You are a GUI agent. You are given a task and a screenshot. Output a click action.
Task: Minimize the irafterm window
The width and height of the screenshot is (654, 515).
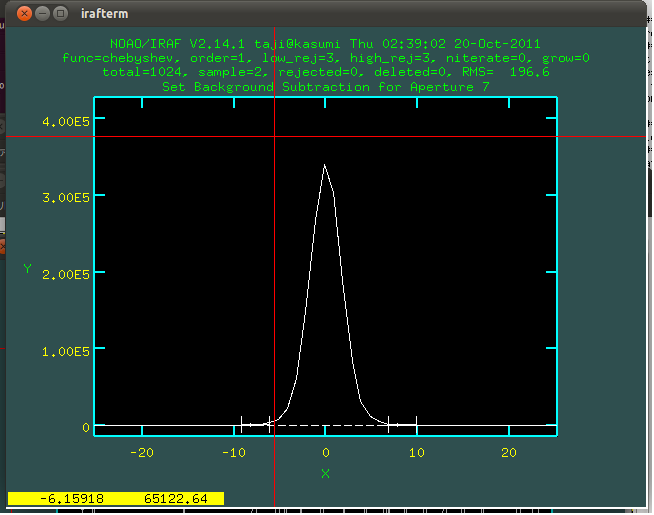click(42, 14)
